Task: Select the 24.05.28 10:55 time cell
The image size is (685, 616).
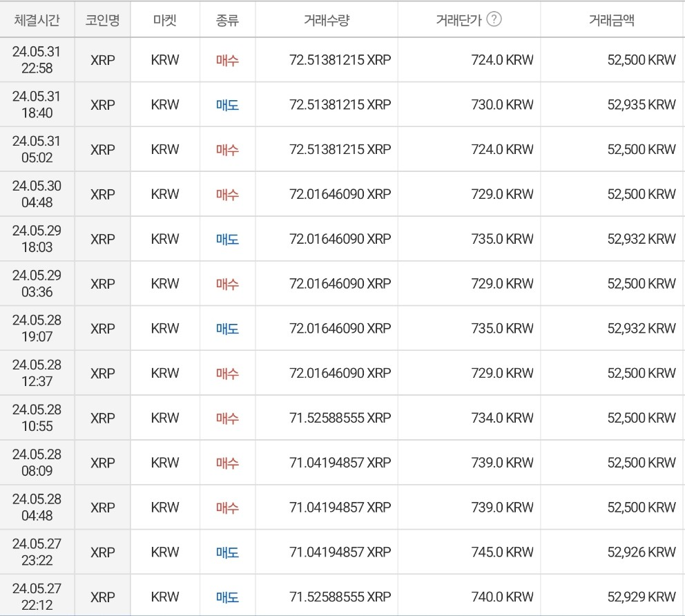Action: tap(37, 418)
